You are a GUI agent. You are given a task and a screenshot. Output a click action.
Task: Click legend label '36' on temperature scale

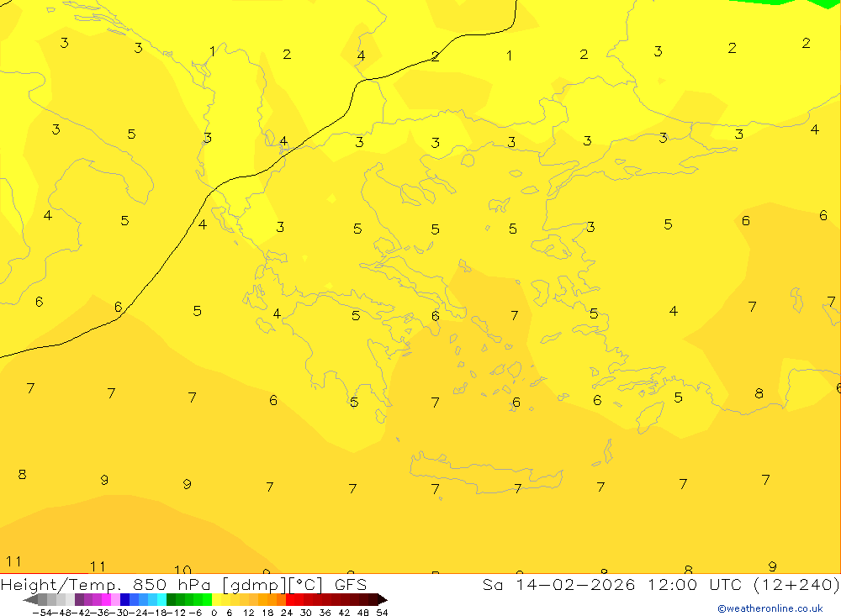click(325, 613)
